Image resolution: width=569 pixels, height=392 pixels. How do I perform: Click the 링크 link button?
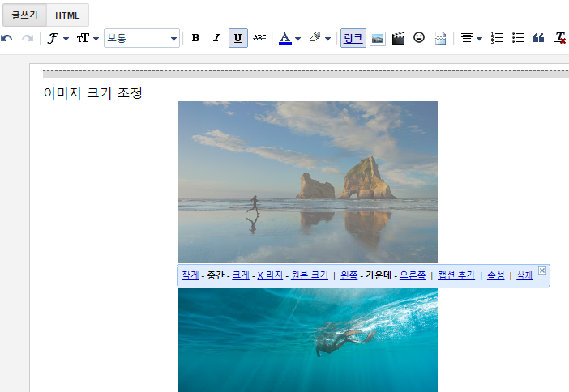[353, 38]
